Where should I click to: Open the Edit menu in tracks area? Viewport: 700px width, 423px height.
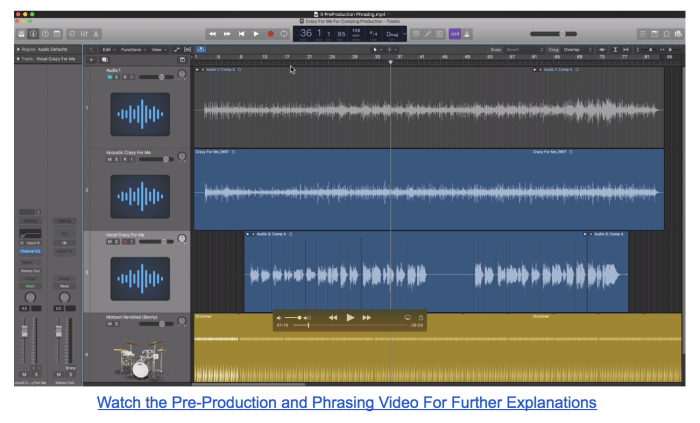(109, 48)
